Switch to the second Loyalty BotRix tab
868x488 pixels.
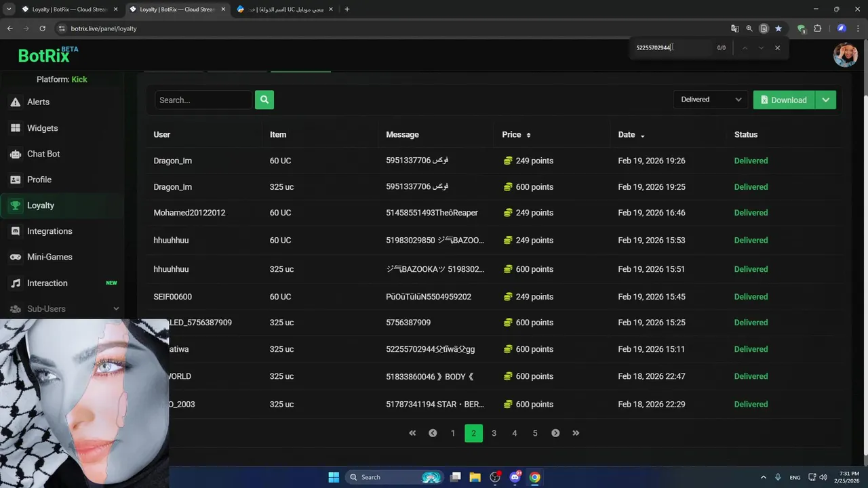coord(176,9)
